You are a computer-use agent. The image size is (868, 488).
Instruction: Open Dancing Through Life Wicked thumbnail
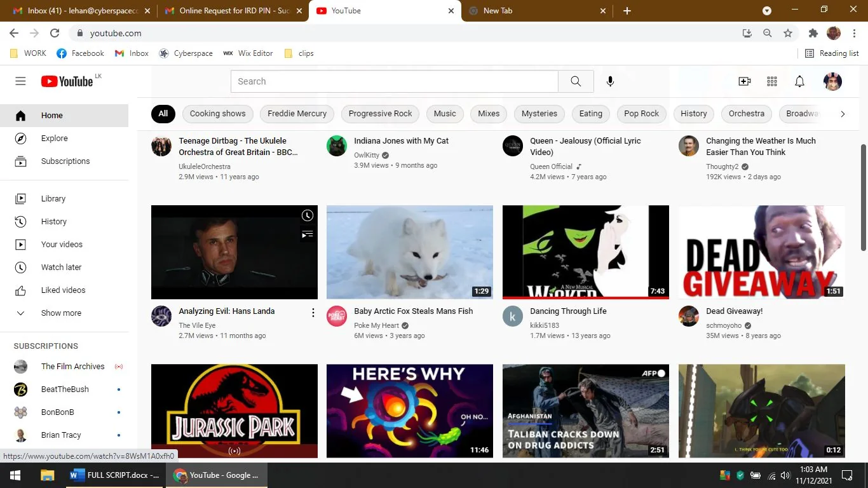coord(586,252)
